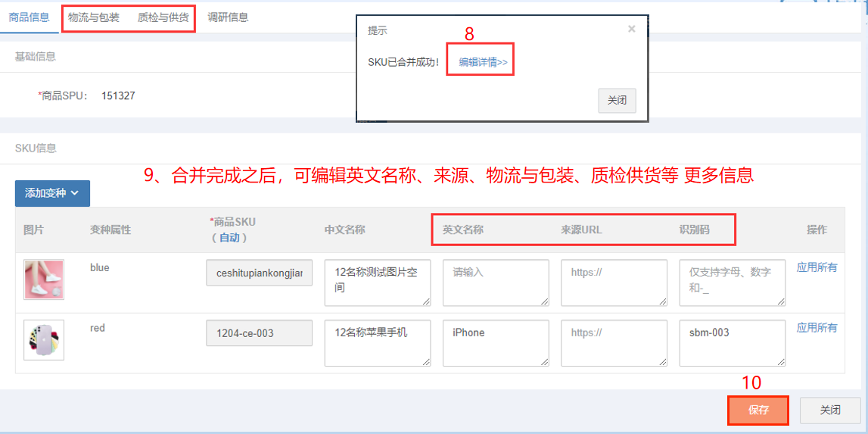Click the SKU信息 section heading
The height and width of the screenshot is (434, 868).
[36, 148]
